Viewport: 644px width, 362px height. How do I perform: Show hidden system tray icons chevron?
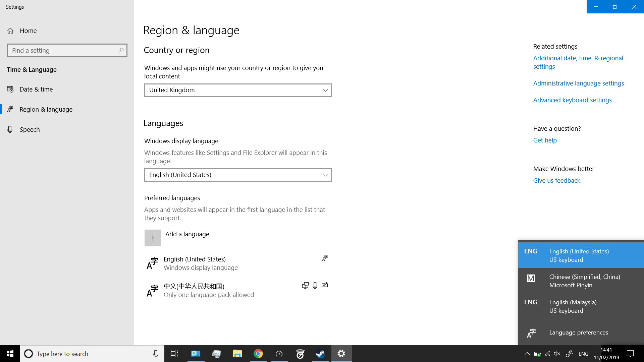coord(527,354)
